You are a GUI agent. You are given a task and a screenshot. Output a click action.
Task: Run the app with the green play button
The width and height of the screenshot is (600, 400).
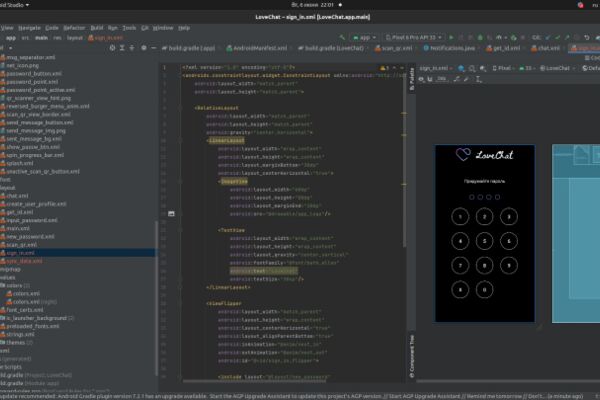(451, 38)
